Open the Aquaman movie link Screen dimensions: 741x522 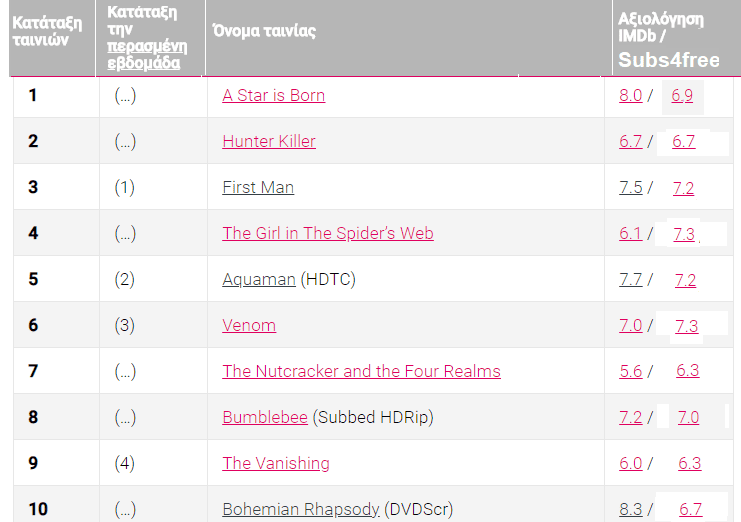(259, 280)
